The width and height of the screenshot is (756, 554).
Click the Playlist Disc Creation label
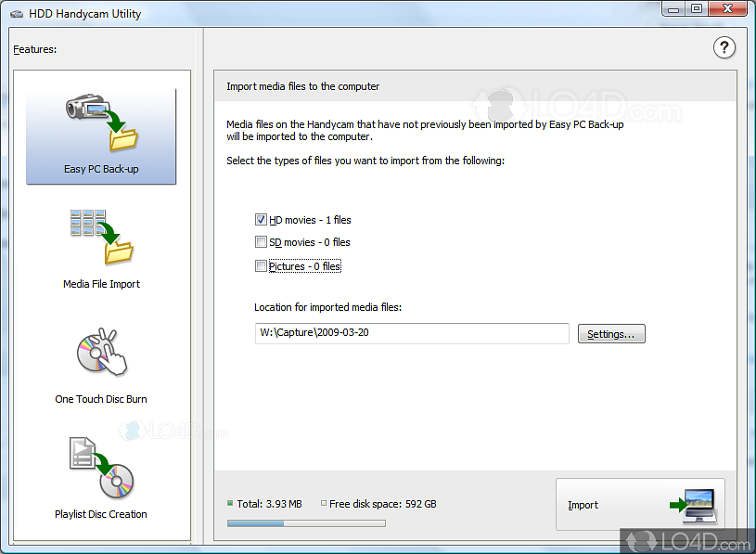click(101, 514)
